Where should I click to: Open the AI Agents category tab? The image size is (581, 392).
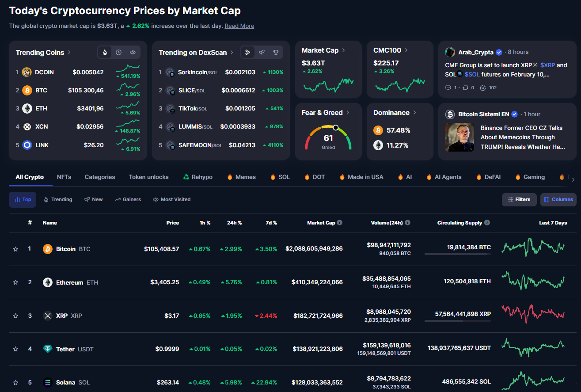click(x=444, y=177)
